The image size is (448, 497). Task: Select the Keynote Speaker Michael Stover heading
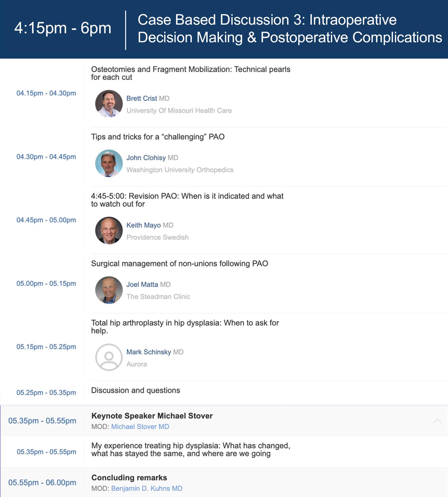click(152, 416)
